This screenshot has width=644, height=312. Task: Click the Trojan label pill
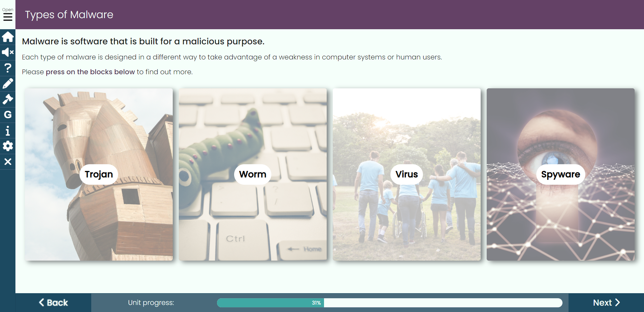pos(99,174)
